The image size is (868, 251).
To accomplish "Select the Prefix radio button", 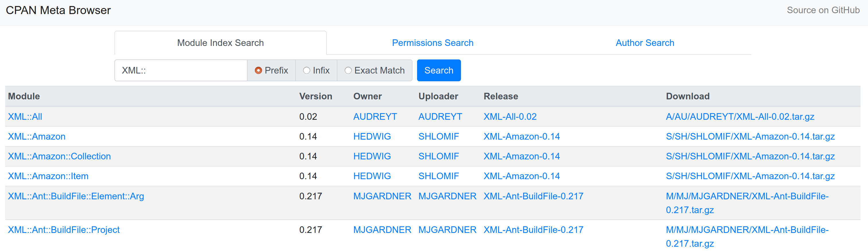I will coord(258,71).
